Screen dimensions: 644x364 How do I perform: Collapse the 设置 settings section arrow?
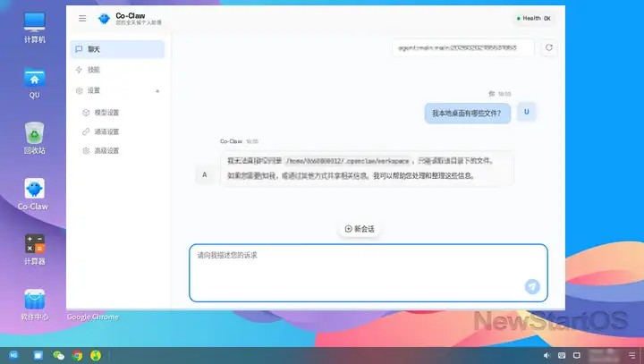157,90
